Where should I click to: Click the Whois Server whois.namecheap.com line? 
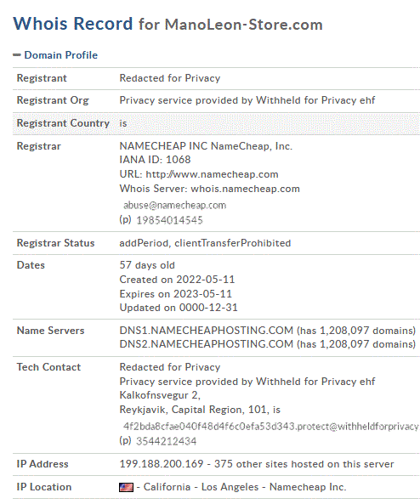point(210,189)
